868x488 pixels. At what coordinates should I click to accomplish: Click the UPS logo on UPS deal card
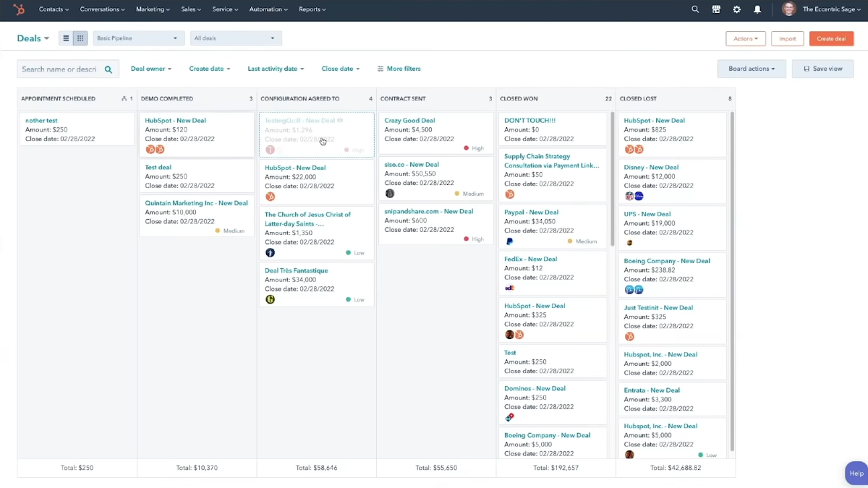click(x=629, y=243)
